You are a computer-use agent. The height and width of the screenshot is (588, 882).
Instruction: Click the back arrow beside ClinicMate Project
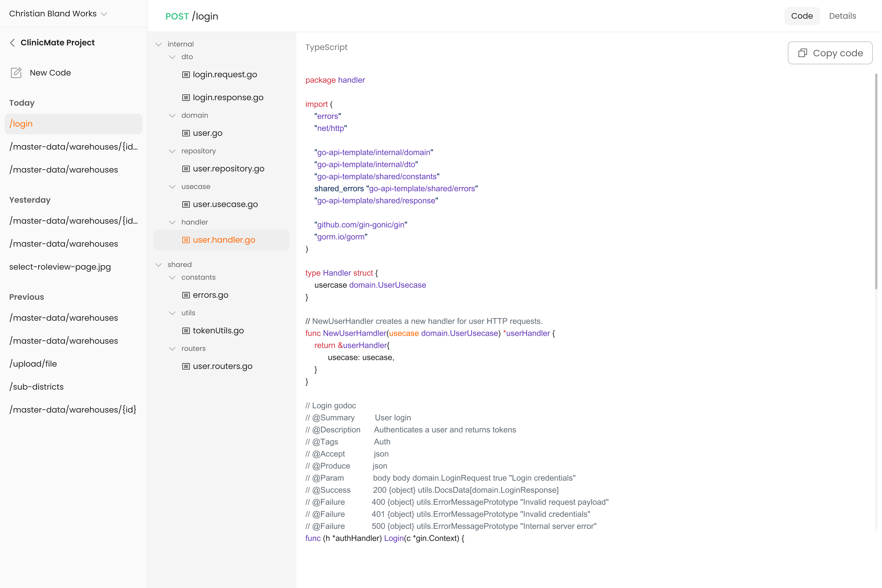[x=12, y=43]
